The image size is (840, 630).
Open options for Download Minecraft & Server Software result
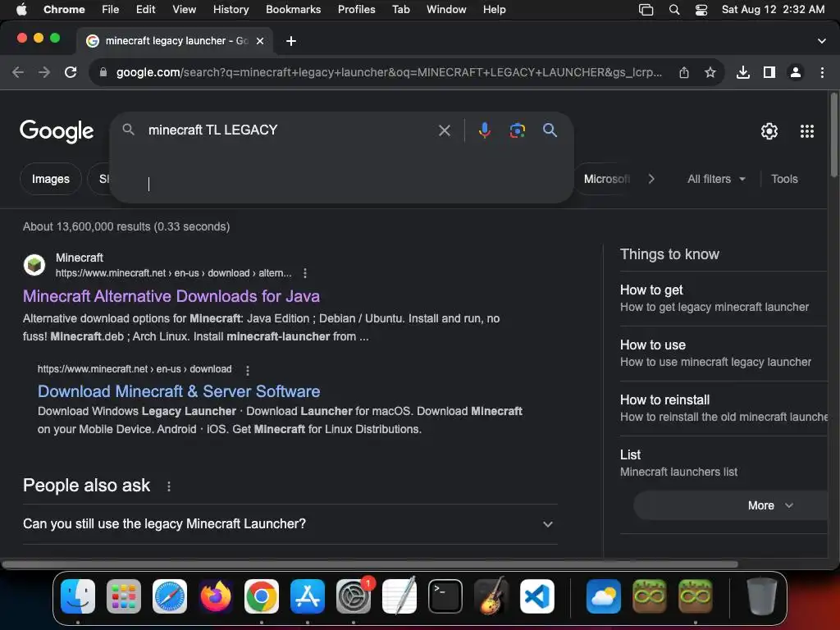247,370
